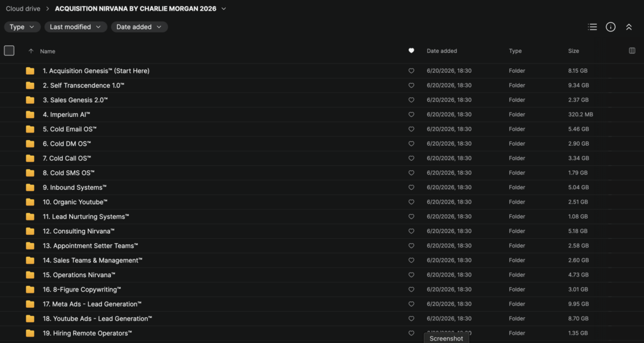
Task: Open '7. Cold Call OS' folder name
Action: [67, 158]
